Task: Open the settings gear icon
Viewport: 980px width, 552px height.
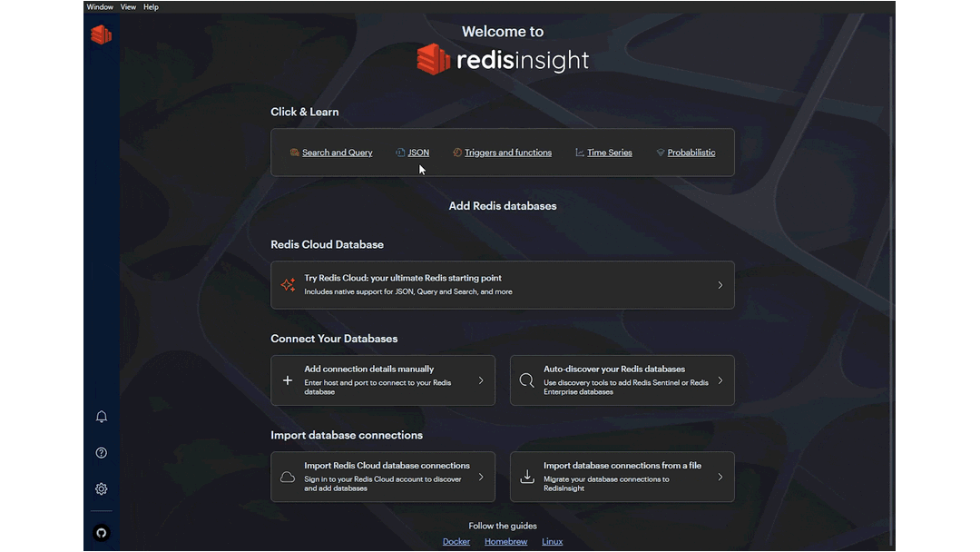Action: click(x=102, y=488)
